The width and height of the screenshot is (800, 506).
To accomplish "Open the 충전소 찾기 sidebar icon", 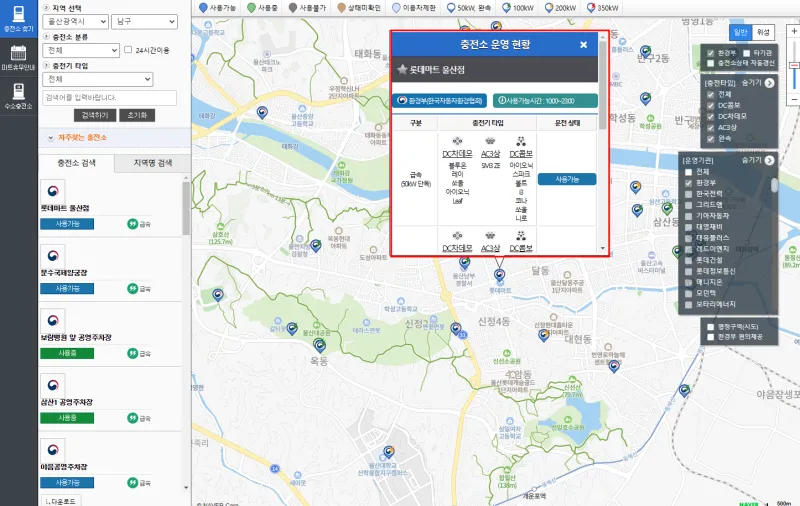I will pyautogui.click(x=18, y=18).
